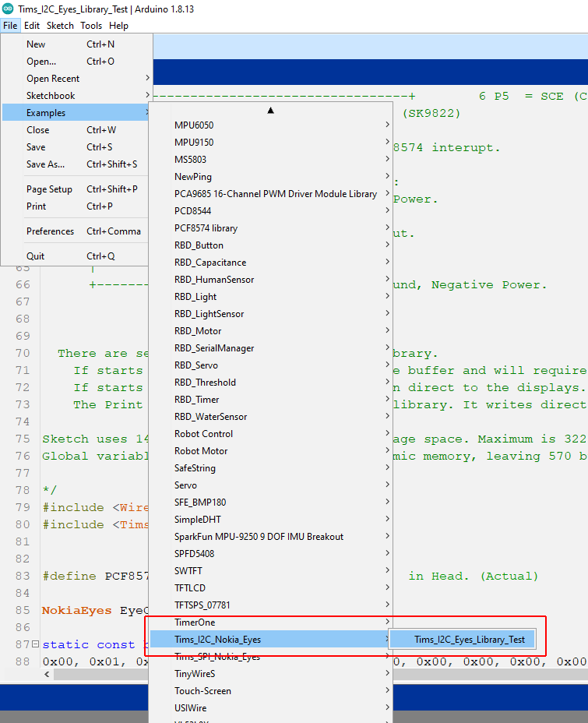
Task: Open SimpleDHT examples
Action: pyautogui.click(x=270, y=520)
